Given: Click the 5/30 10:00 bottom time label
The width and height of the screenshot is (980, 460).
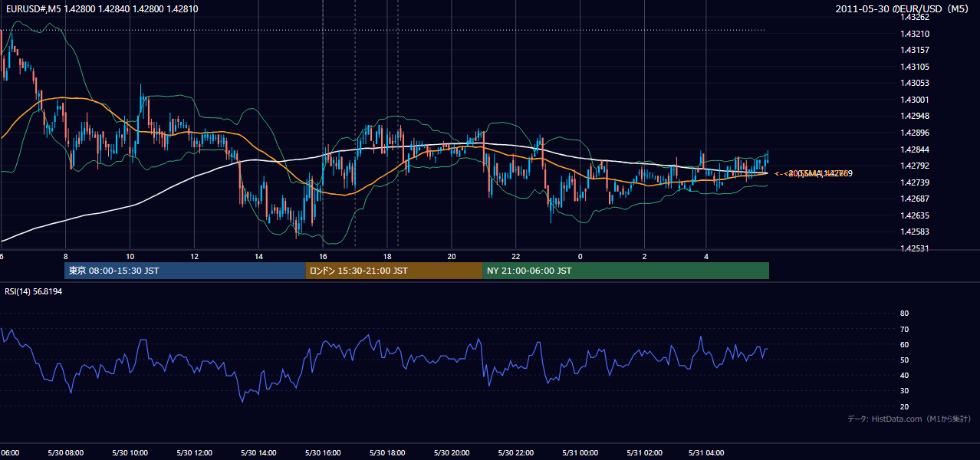Looking at the screenshot, I should click(x=130, y=453).
